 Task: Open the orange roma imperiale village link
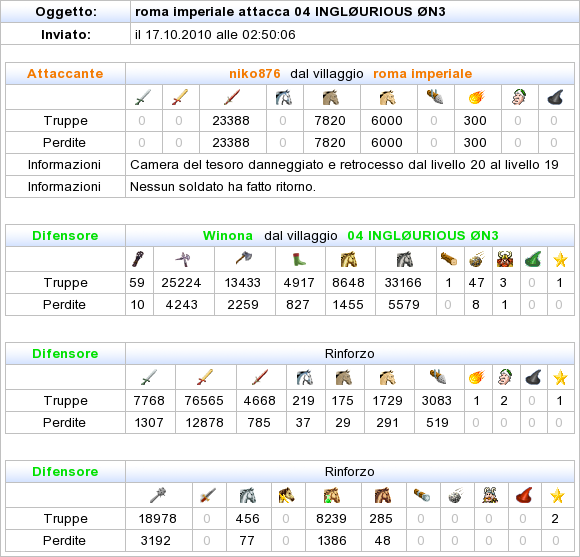(422, 74)
